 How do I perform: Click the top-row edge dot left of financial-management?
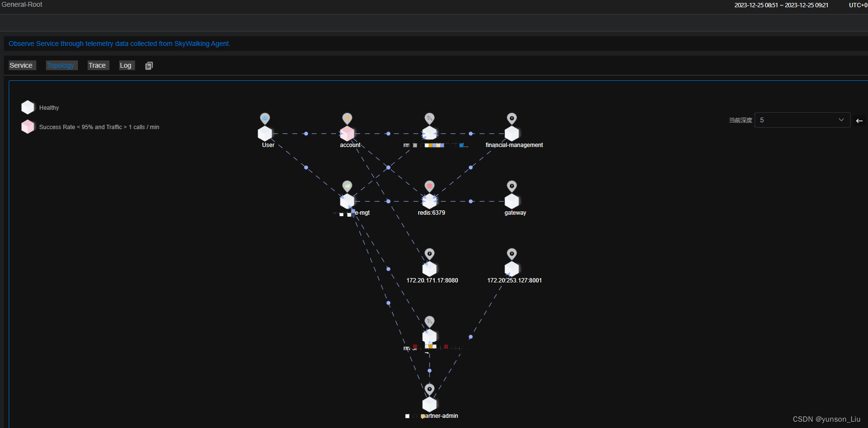(471, 133)
